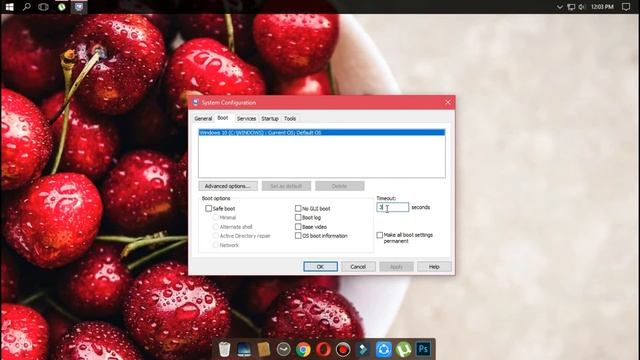Image resolution: width=640 pixels, height=360 pixels.
Task: Launch Opera browser from the dock
Action: (x=323, y=349)
